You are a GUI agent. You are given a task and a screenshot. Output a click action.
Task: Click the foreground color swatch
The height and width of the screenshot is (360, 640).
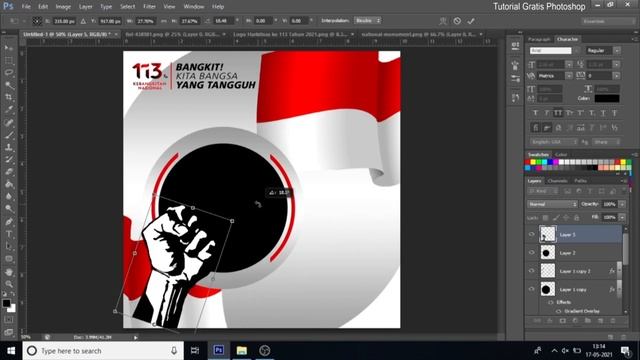point(6,303)
